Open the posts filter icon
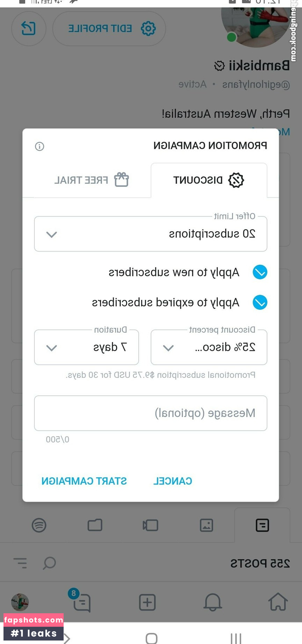This screenshot has width=302, height=644. pos(20,563)
